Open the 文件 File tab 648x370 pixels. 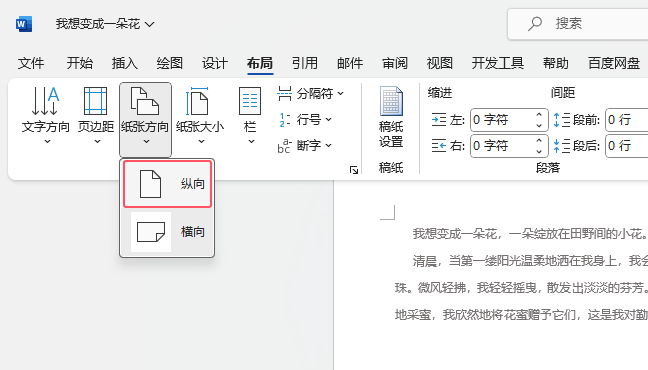(31, 63)
